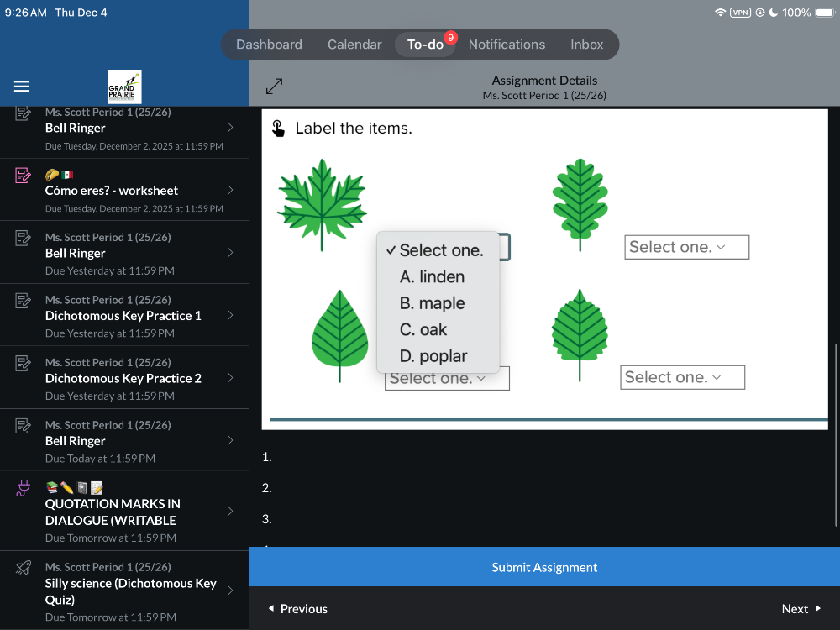Go to Next assignment item
This screenshot has width=840, height=630.
tap(800, 609)
